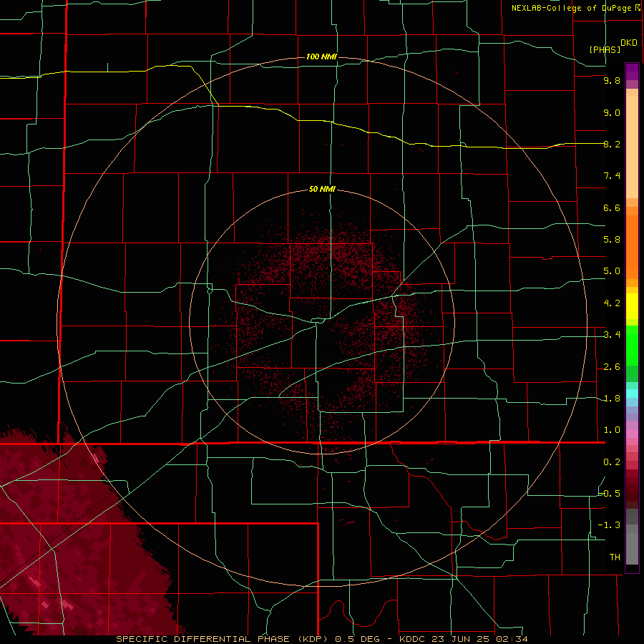Click the pink segment near the 1.0 value
The height and width of the screenshot is (644, 644).
[632, 434]
